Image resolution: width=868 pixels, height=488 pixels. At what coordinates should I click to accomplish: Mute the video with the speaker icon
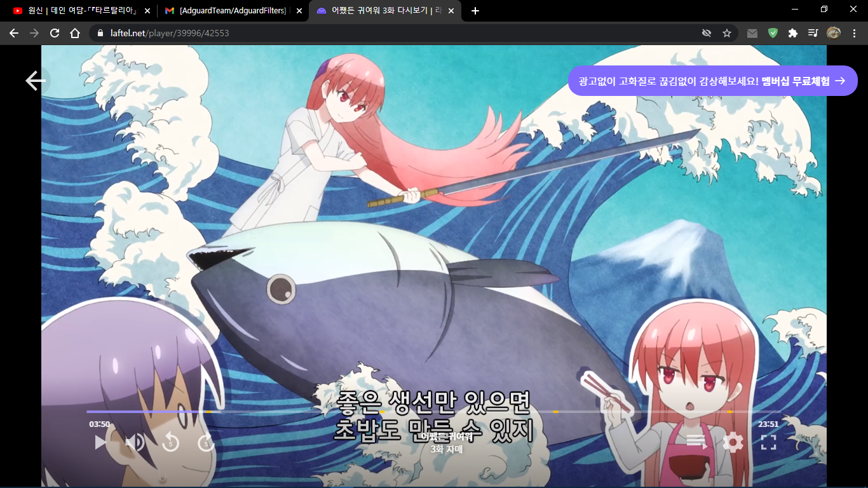(x=135, y=442)
